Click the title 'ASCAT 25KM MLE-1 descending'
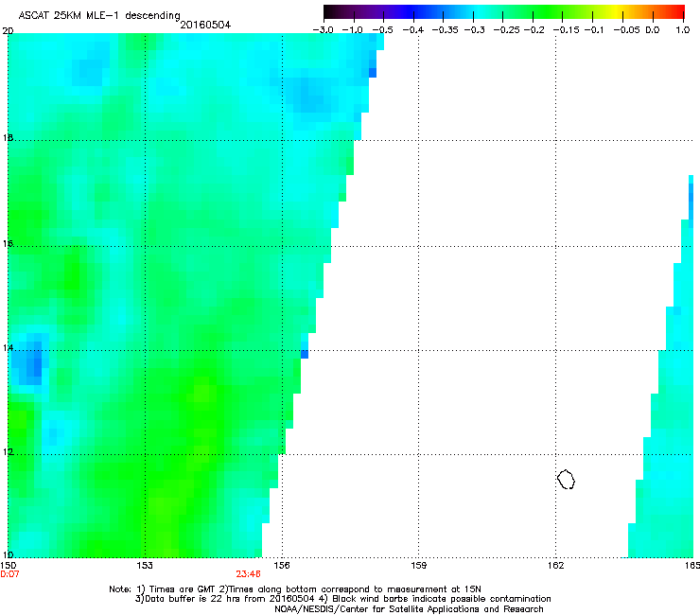Image resolution: width=700 pixels, height=615 pixels. coord(99,15)
